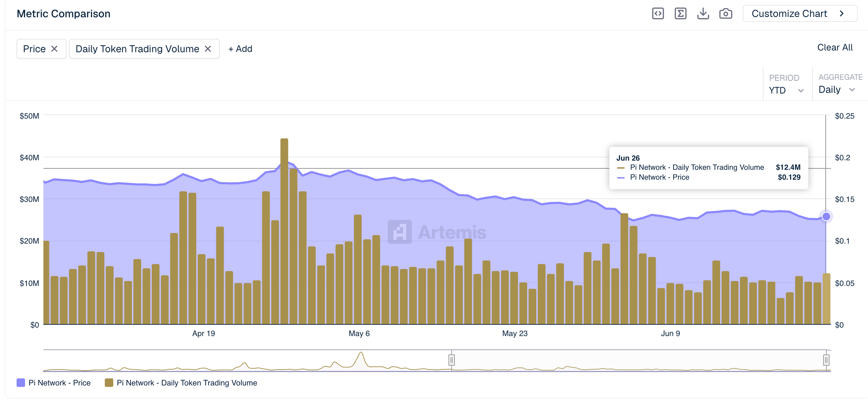This screenshot has height=401, width=868.
Task: Grab the right range slider handle
Action: click(826, 360)
